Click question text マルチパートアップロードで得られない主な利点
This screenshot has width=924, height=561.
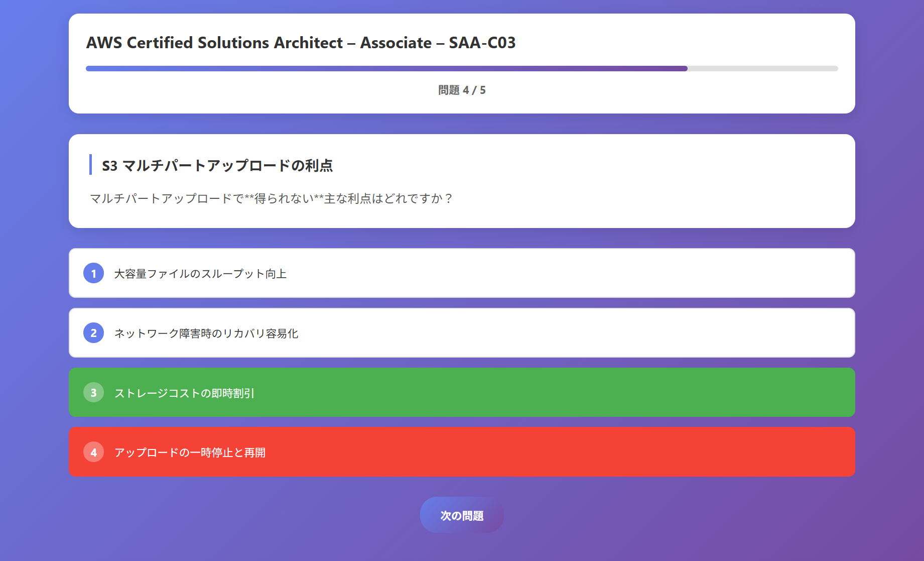[271, 198]
